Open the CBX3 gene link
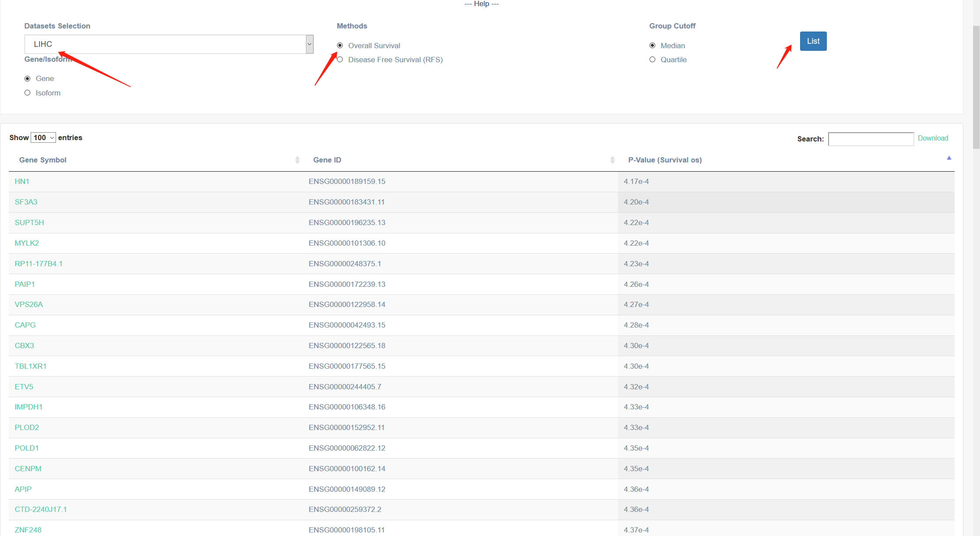 click(x=24, y=346)
